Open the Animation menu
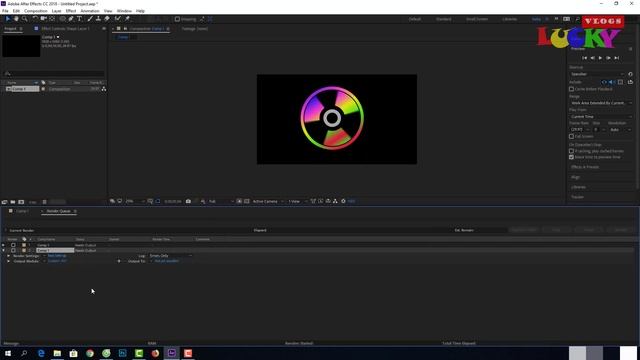This screenshot has width=640, height=360. [90, 11]
